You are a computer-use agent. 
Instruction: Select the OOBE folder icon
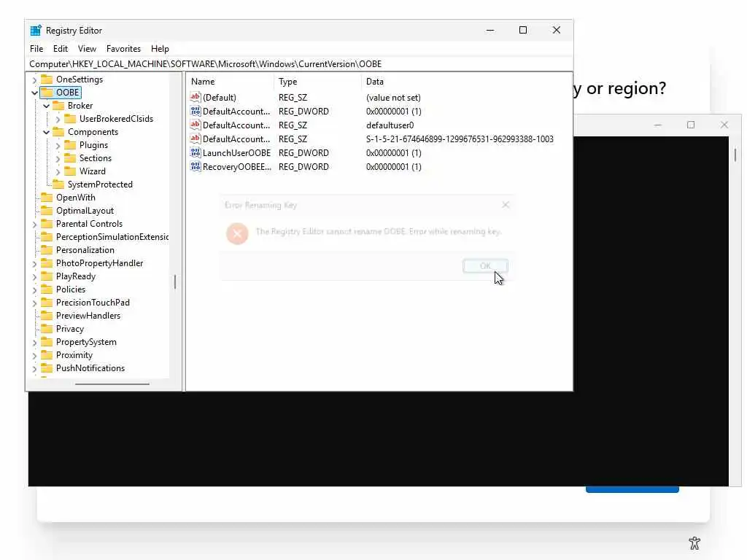click(x=47, y=92)
